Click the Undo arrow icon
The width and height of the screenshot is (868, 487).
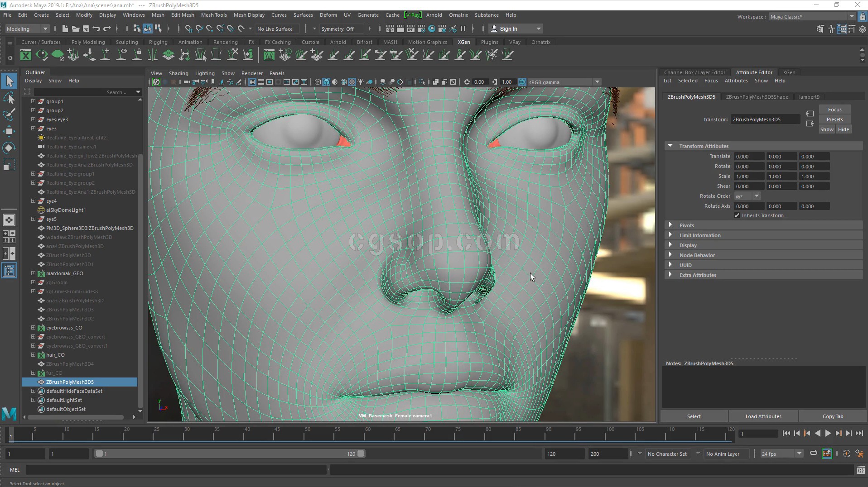pos(96,29)
